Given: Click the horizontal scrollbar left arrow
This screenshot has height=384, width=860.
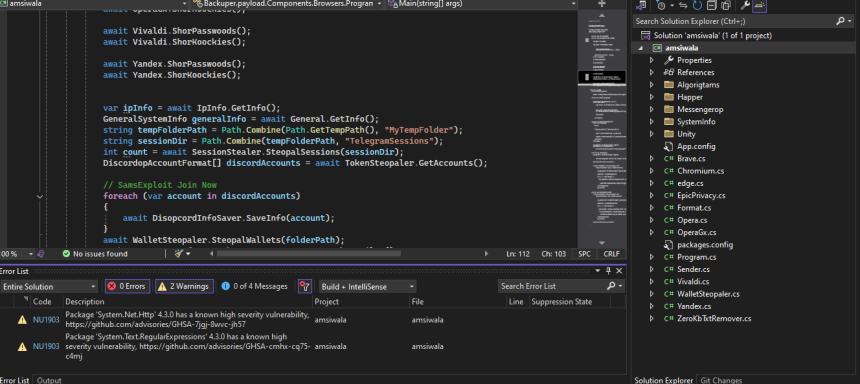Looking at the screenshot, I should (212, 254).
